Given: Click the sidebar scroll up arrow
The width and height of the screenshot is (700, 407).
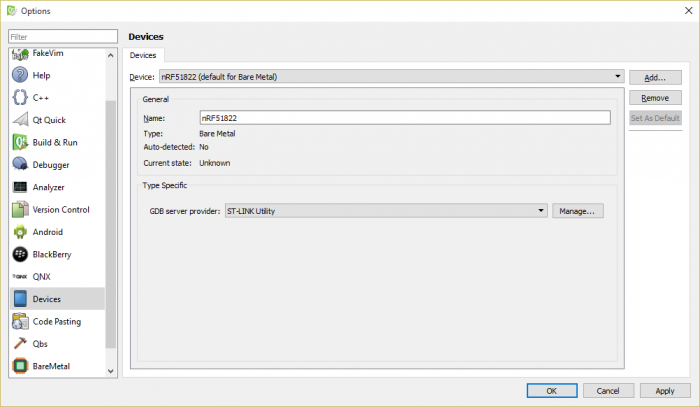Looking at the screenshot, I should pyautogui.click(x=111, y=55).
